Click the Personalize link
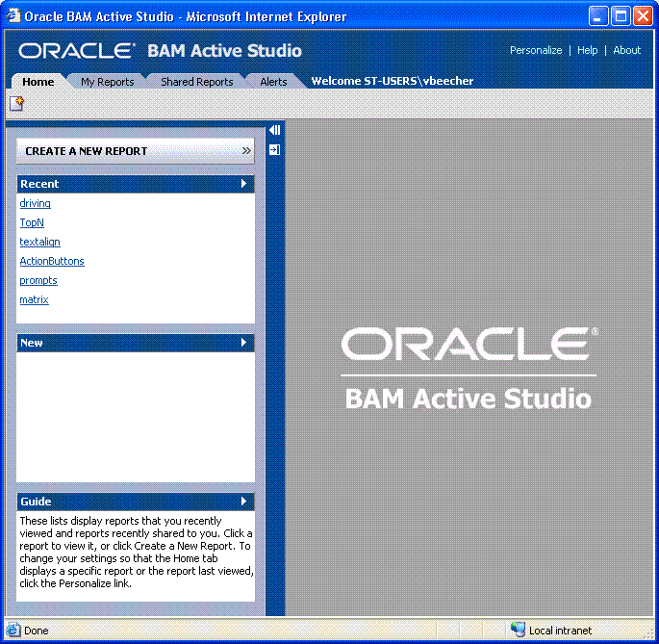 coord(536,50)
